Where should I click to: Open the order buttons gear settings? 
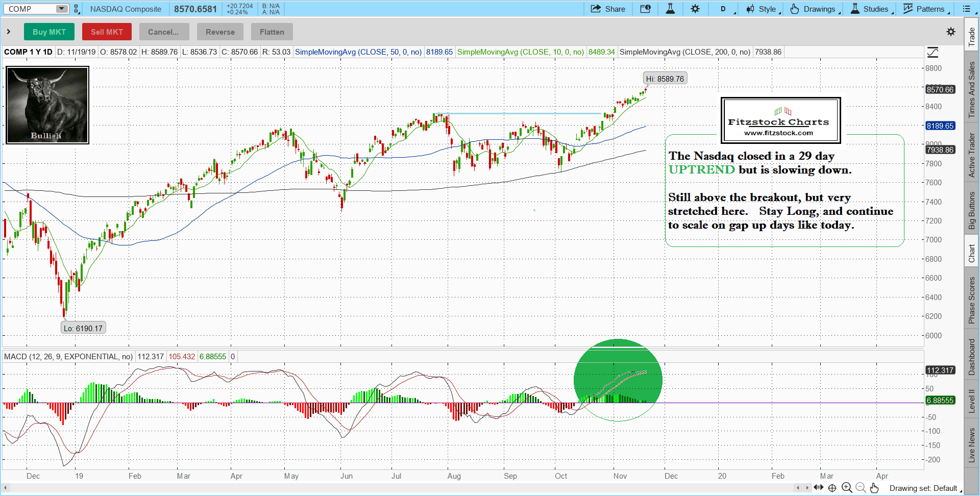click(950, 32)
